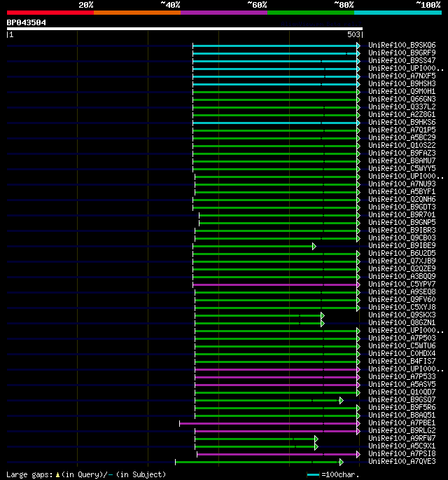This screenshot has width=448, height=480.
Task: Select the UniRef100_B9GSQ7 label
Action: coord(402,399)
